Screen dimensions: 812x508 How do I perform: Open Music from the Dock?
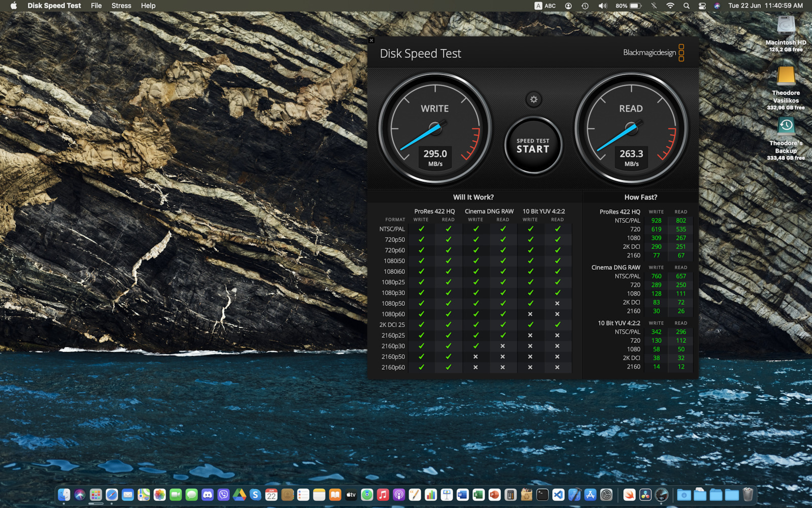tap(383, 494)
